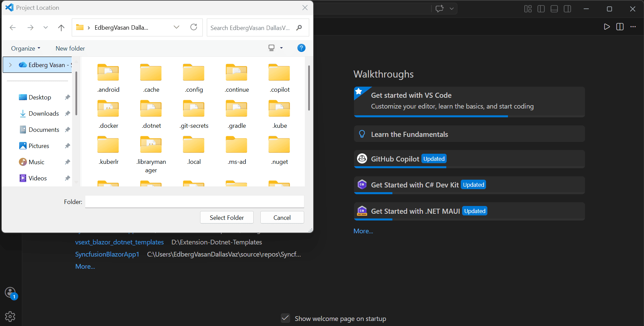Open the Organize dropdown menu
Viewport: 644px width, 326px height.
pyautogui.click(x=26, y=48)
